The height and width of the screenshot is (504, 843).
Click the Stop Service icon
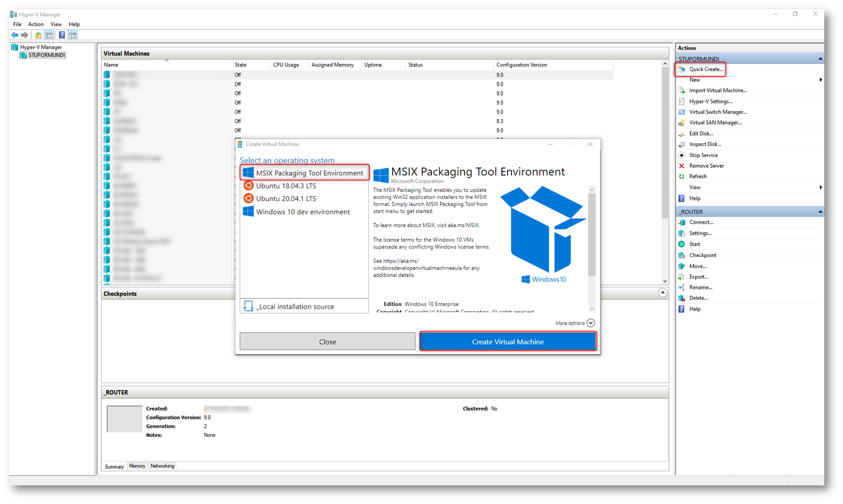(x=682, y=155)
